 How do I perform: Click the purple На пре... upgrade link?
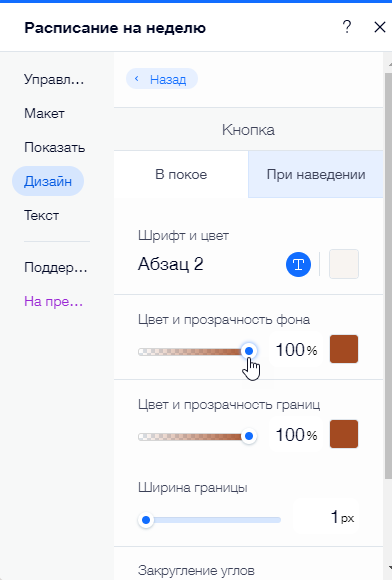pyautogui.click(x=53, y=301)
